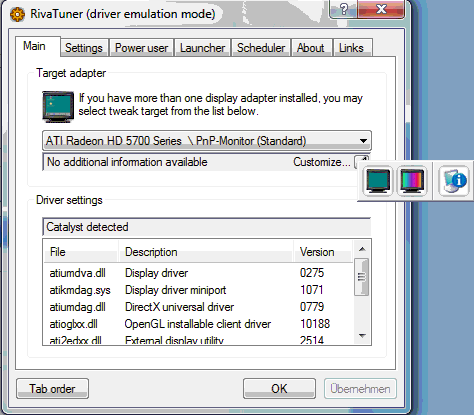Open the Links tab

[x=351, y=48]
